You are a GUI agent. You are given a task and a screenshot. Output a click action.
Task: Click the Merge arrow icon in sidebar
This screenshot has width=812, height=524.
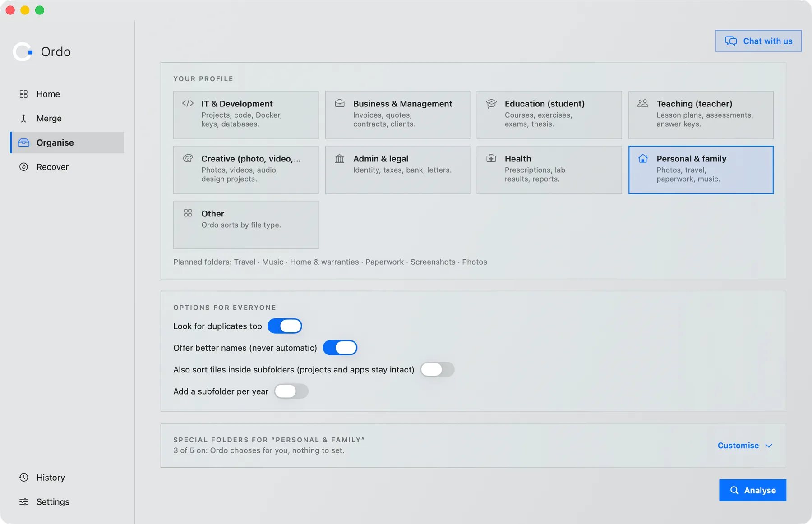(x=23, y=118)
